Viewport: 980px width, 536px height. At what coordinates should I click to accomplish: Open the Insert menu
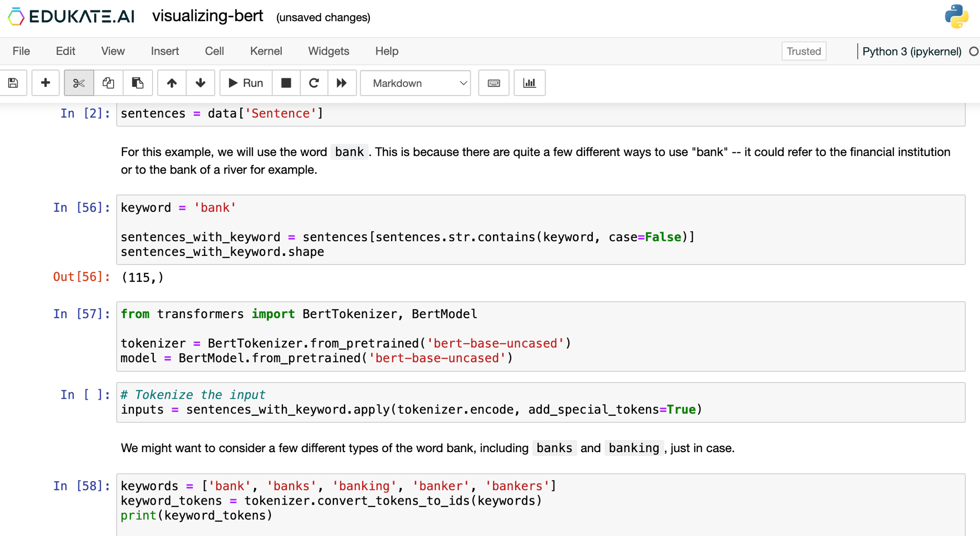pos(165,51)
